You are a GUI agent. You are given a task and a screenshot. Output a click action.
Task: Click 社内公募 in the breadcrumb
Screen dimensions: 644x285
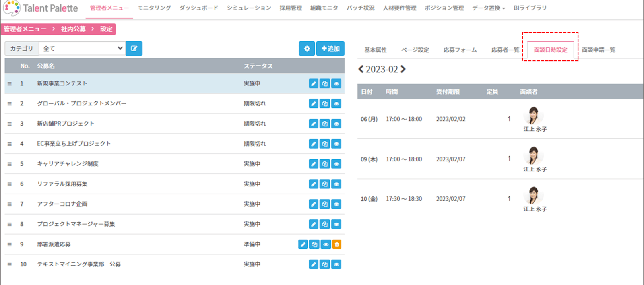click(x=73, y=29)
